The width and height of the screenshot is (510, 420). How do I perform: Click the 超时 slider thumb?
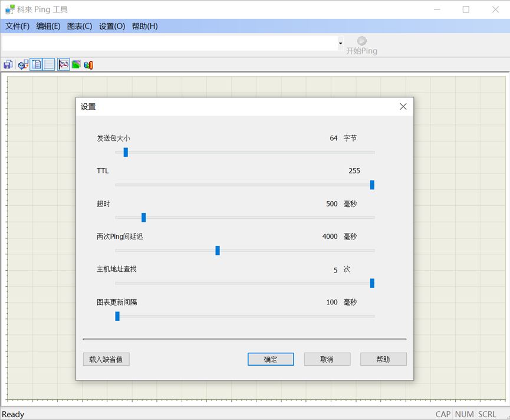click(x=143, y=217)
